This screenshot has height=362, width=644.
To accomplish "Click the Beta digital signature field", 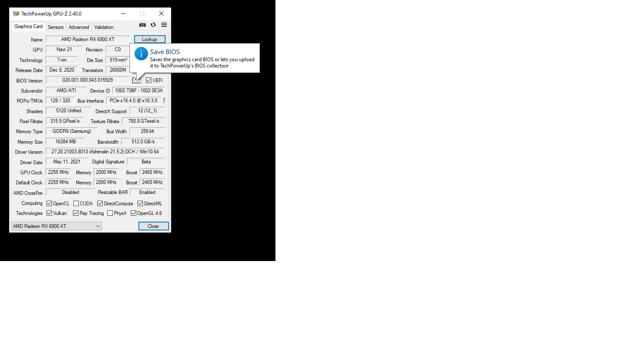I will pos(146,162).
